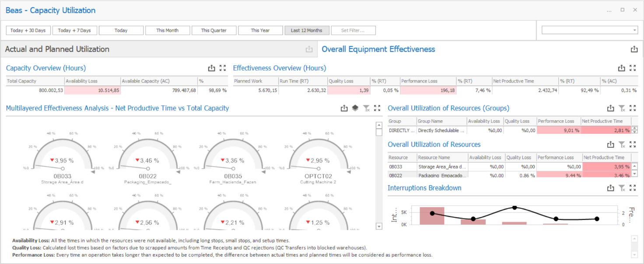Maximize the Interruptions Breakdown chart
The image size is (644, 264).
(x=633, y=188)
